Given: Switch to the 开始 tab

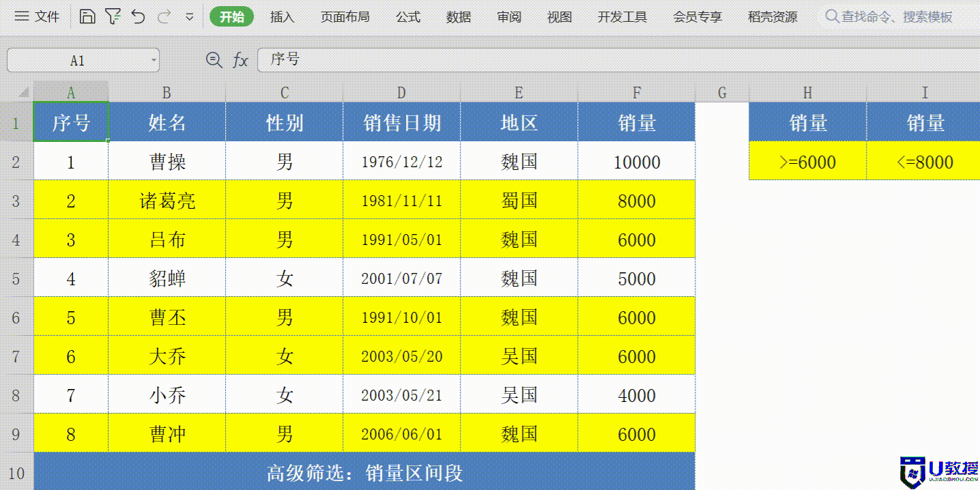Looking at the screenshot, I should [232, 17].
